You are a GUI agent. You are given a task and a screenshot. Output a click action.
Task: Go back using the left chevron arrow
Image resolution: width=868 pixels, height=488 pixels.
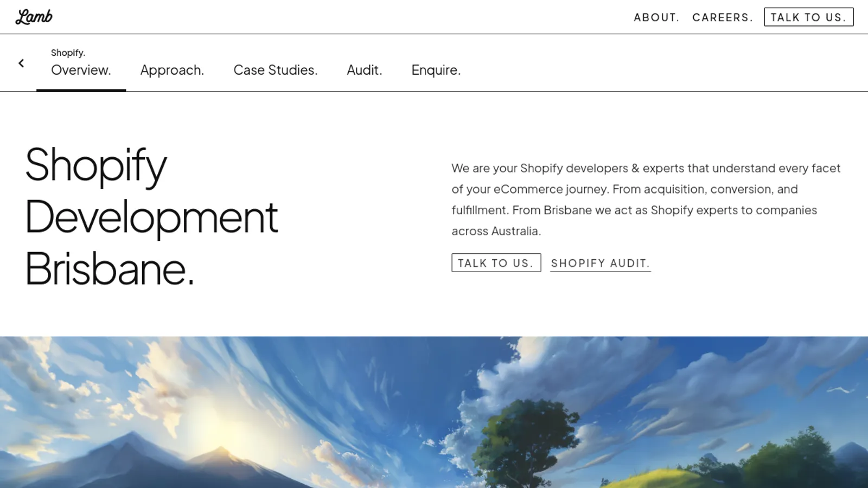click(x=21, y=63)
